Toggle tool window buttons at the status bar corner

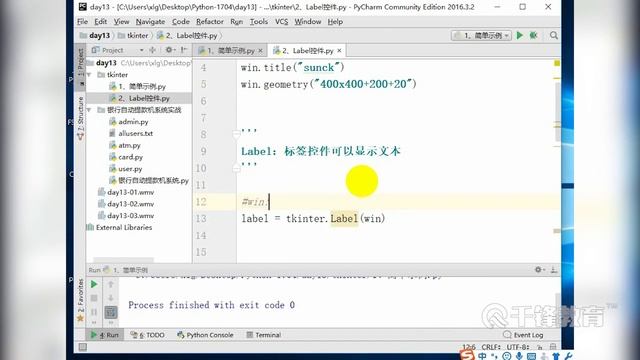[83, 347]
